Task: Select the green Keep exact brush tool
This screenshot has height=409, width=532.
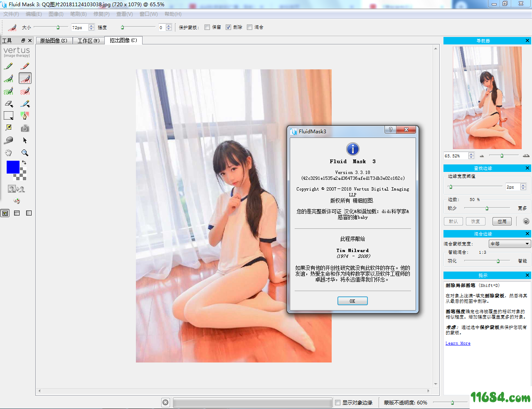Action: [x=9, y=66]
